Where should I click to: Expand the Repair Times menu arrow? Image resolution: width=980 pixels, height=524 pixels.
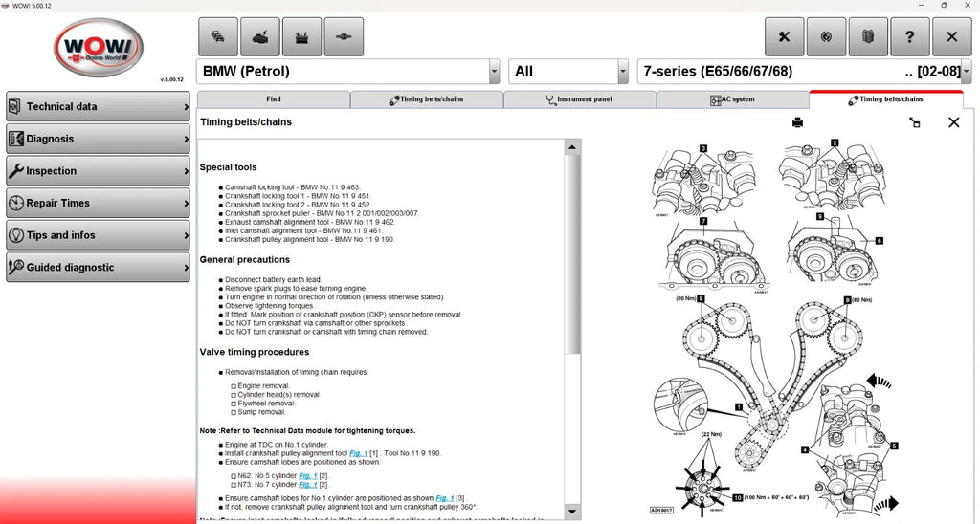click(186, 203)
